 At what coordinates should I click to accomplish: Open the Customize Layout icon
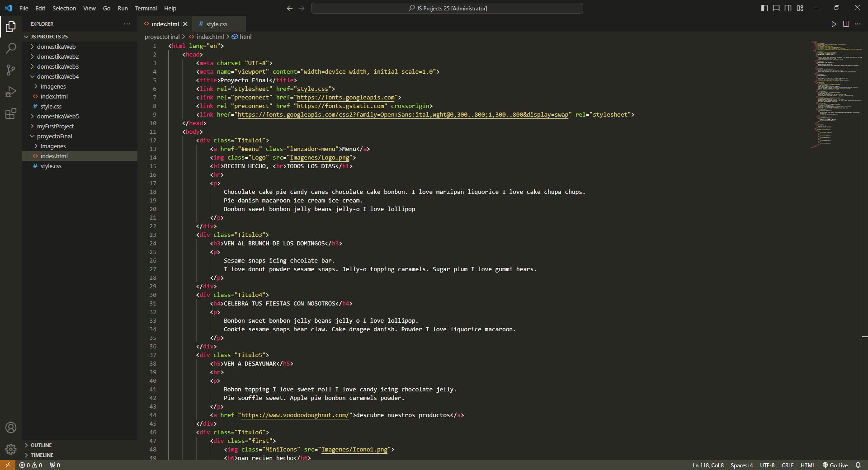[x=800, y=8]
